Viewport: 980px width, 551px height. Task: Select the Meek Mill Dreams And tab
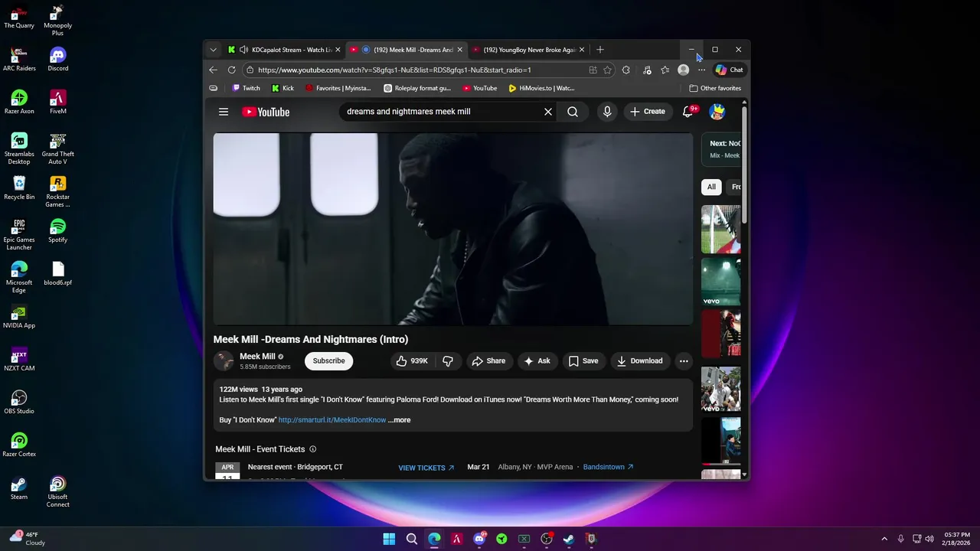[x=407, y=50]
